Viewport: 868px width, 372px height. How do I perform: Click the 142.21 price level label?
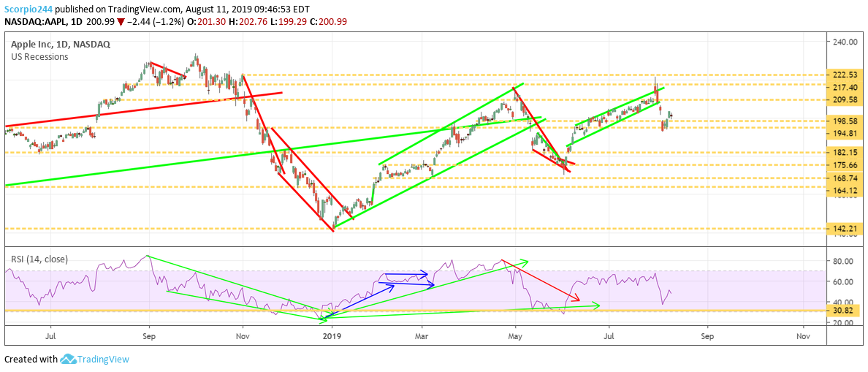[844, 229]
